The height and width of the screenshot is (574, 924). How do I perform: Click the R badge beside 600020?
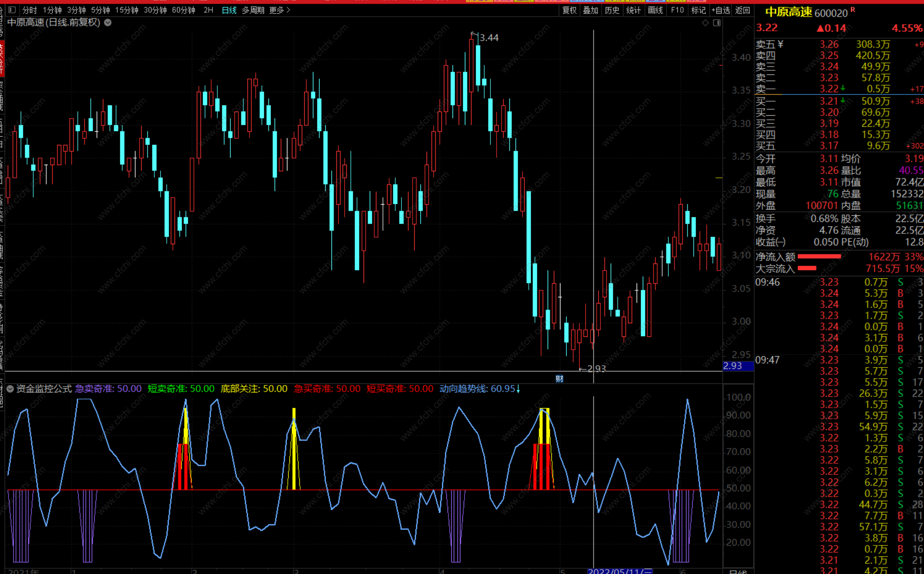tap(853, 9)
